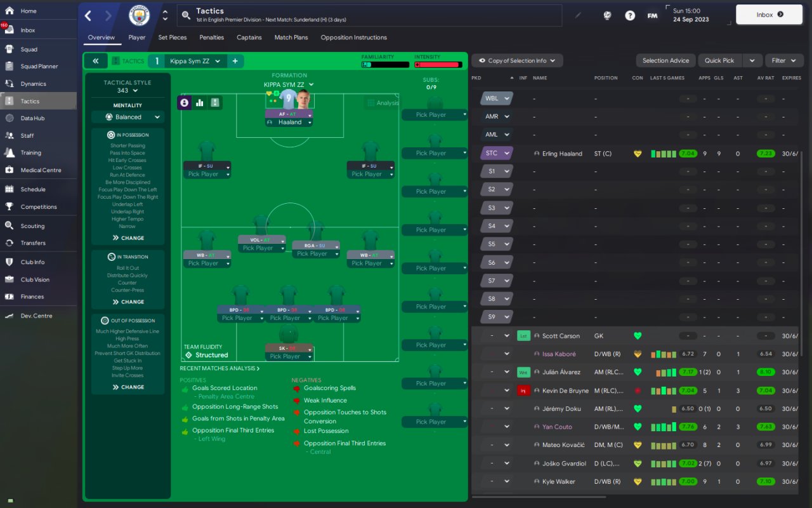Open the Squad Planner icon

pyautogui.click(x=9, y=66)
